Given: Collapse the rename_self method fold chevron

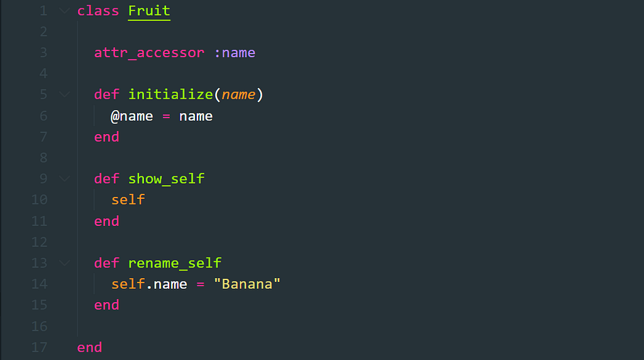Looking at the screenshot, I should [65, 263].
